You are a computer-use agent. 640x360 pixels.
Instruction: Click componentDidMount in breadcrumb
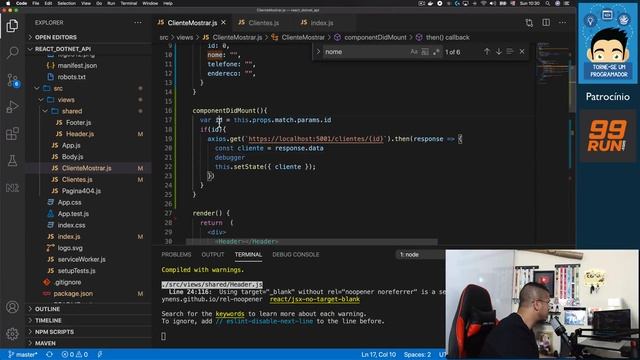[375, 37]
